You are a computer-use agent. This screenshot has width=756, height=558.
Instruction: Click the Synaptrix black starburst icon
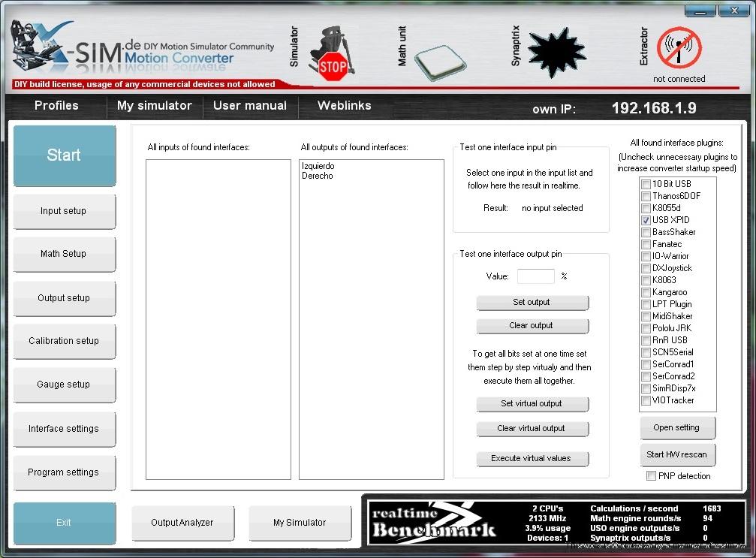[x=556, y=51]
